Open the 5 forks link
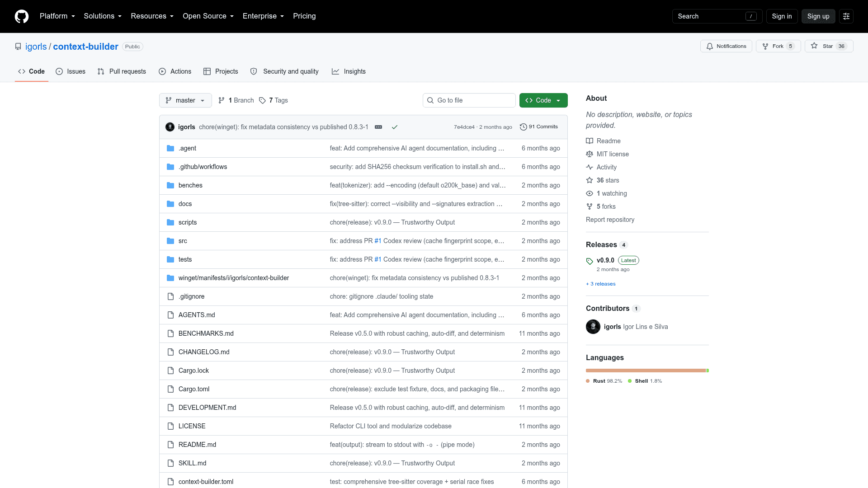 tap(601, 206)
